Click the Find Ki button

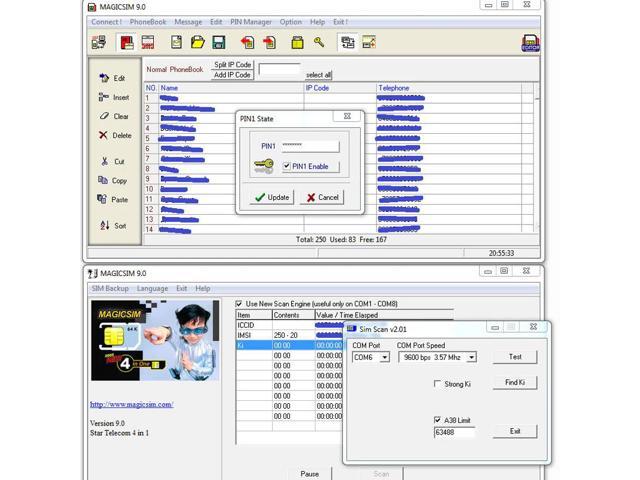(x=515, y=383)
